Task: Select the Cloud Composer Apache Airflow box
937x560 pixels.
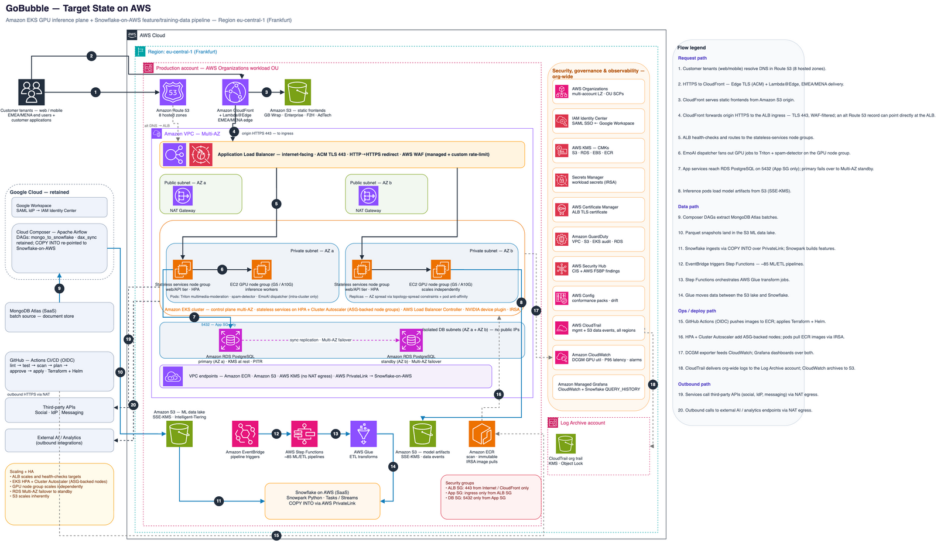Action: [x=59, y=248]
